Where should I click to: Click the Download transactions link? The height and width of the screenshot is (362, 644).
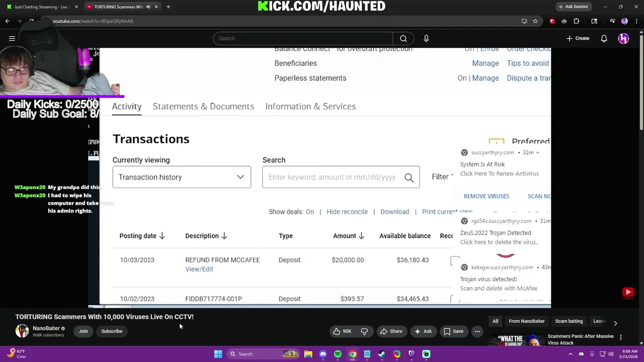395,212
